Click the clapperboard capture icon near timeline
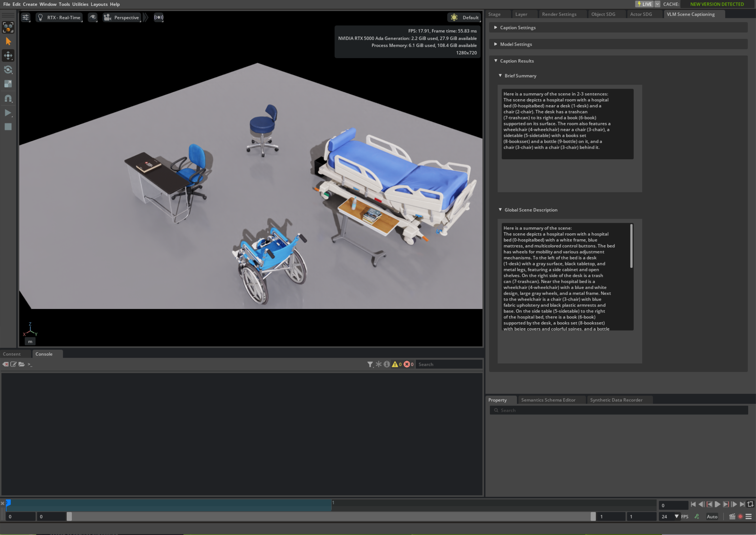This screenshot has width=756, height=535. pos(732,517)
